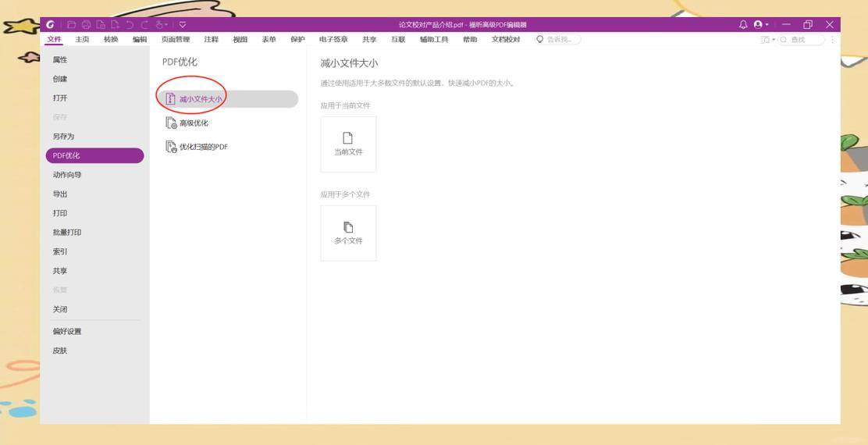Switch to the 转换 tab
This screenshot has width=868, height=445.
click(x=111, y=39)
